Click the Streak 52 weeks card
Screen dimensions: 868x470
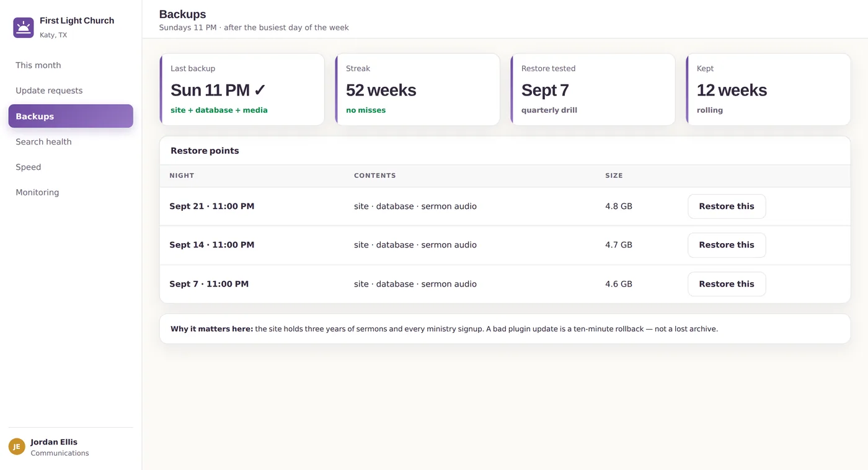point(417,89)
